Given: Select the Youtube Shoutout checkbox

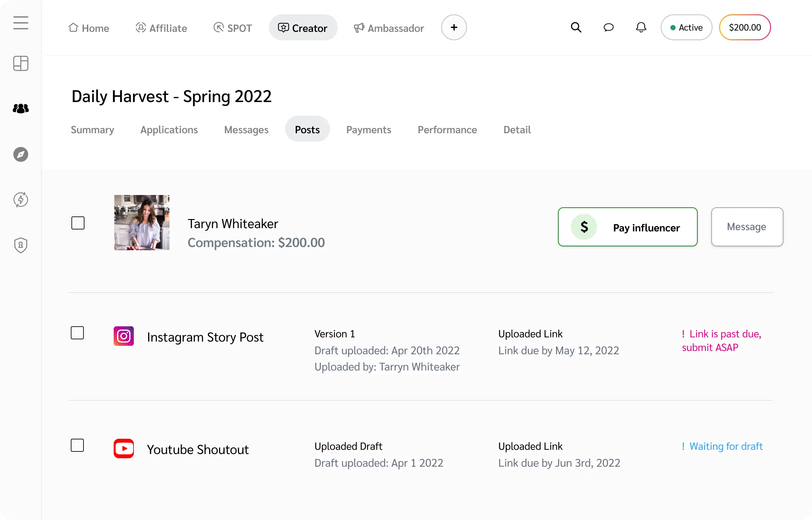Looking at the screenshot, I should [77, 445].
